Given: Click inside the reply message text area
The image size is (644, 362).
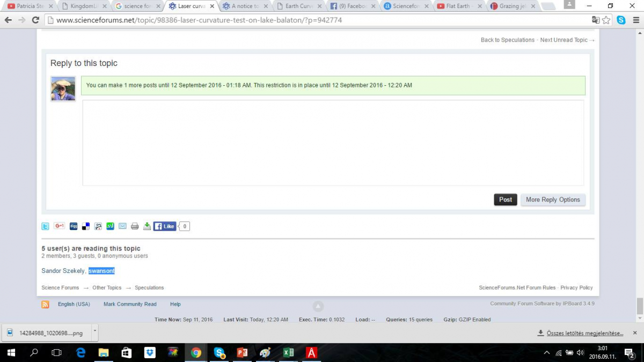Looking at the screenshot, I should pos(333,143).
